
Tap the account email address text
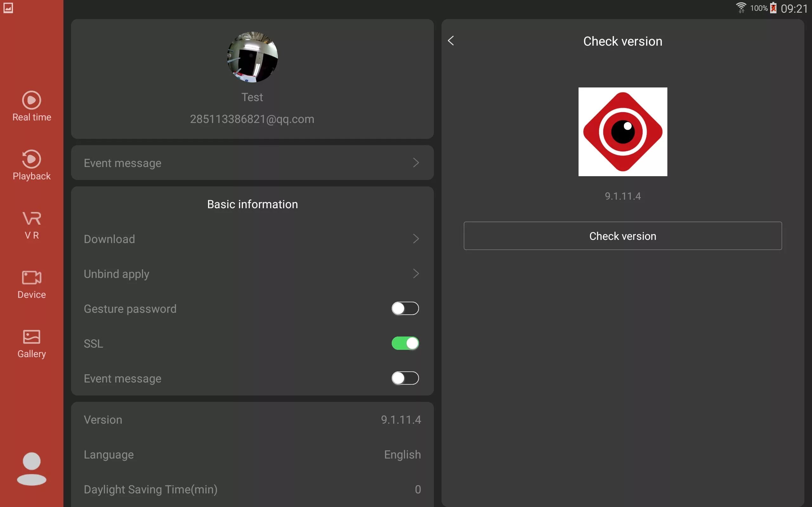pos(252,119)
